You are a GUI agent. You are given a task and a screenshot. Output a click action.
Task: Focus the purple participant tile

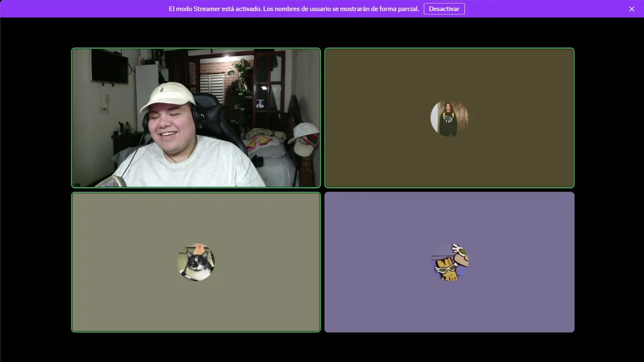pyautogui.click(x=449, y=262)
